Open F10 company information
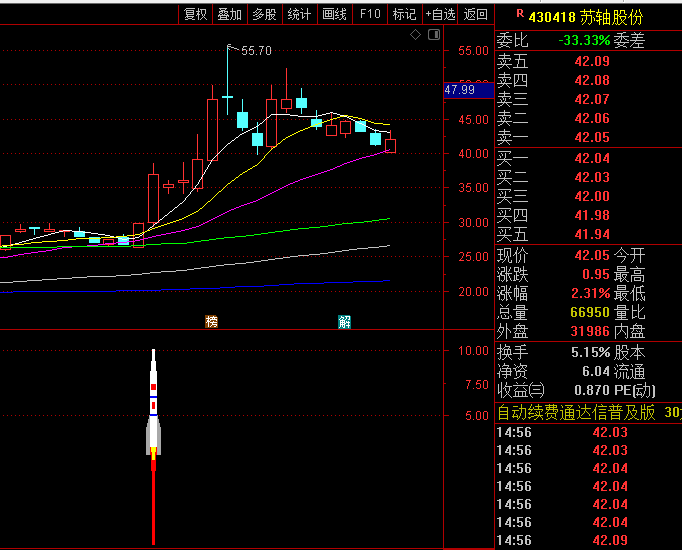This screenshot has height=550, width=682. point(370,14)
